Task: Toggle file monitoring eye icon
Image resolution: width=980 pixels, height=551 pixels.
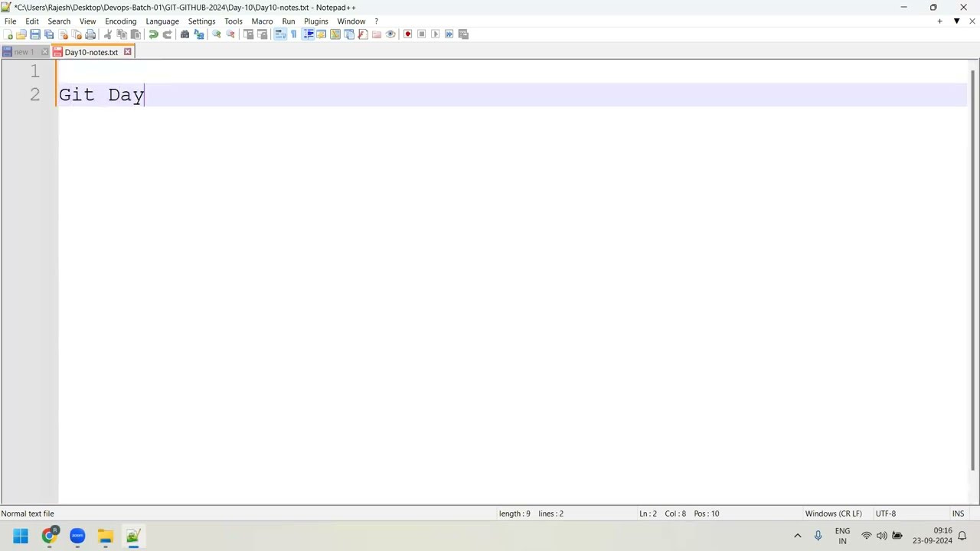Action: click(x=390, y=34)
